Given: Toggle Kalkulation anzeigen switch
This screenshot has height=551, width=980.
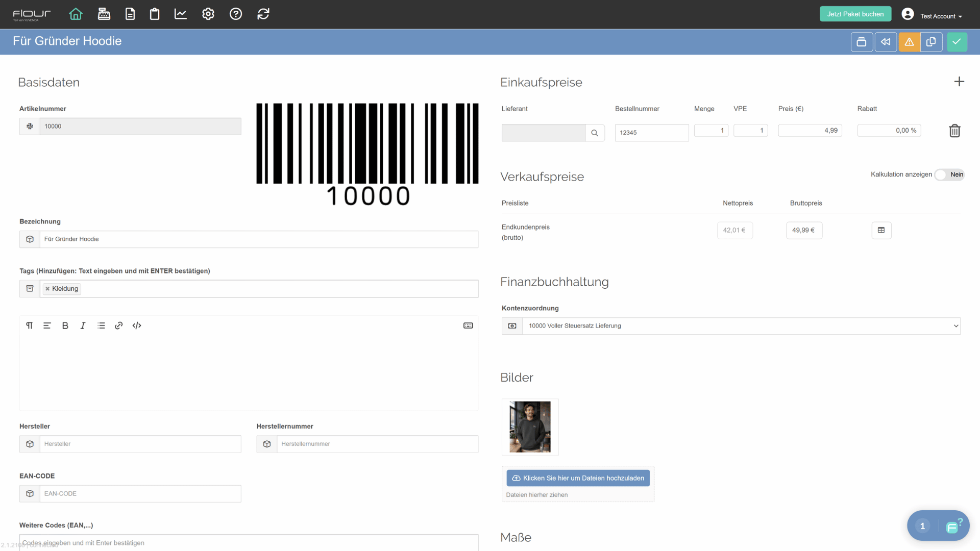Looking at the screenshot, I should coord(949,174).
